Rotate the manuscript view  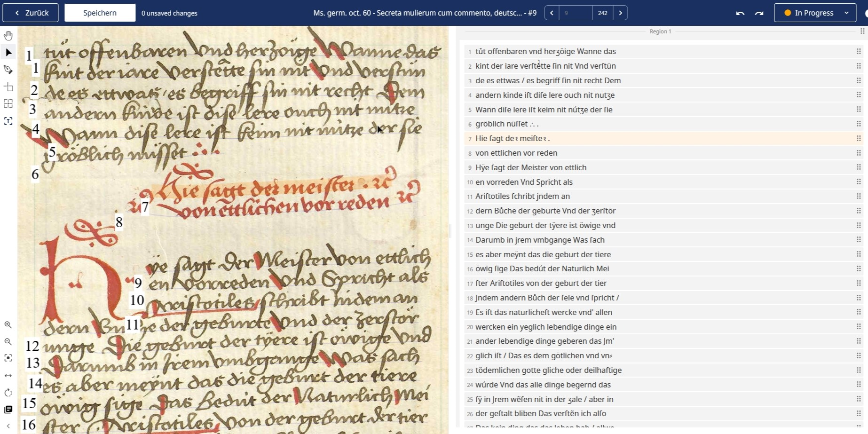point(8,393)
